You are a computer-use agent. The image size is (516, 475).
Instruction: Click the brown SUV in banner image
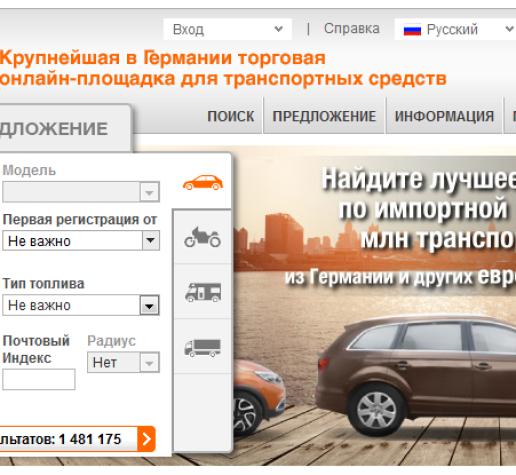click(x=416, y=375)
